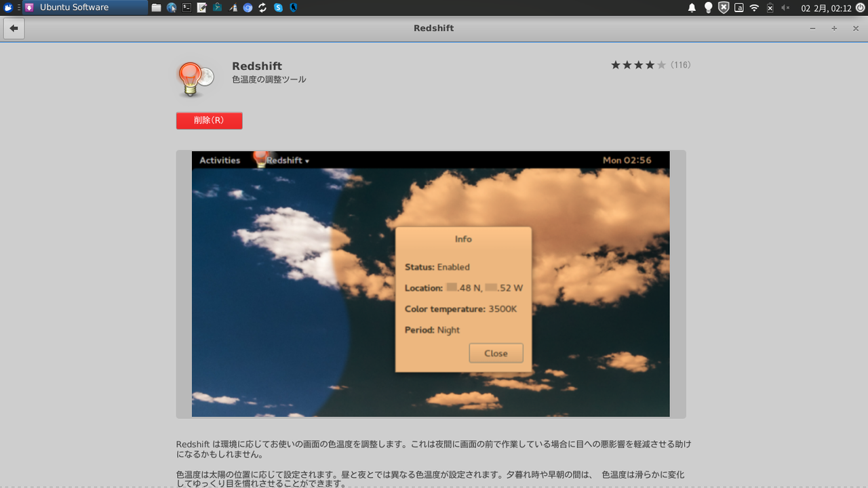The image size is (868, 488).
Task: Open the notifications bell in the tray
Action: (x=692, y=8)
